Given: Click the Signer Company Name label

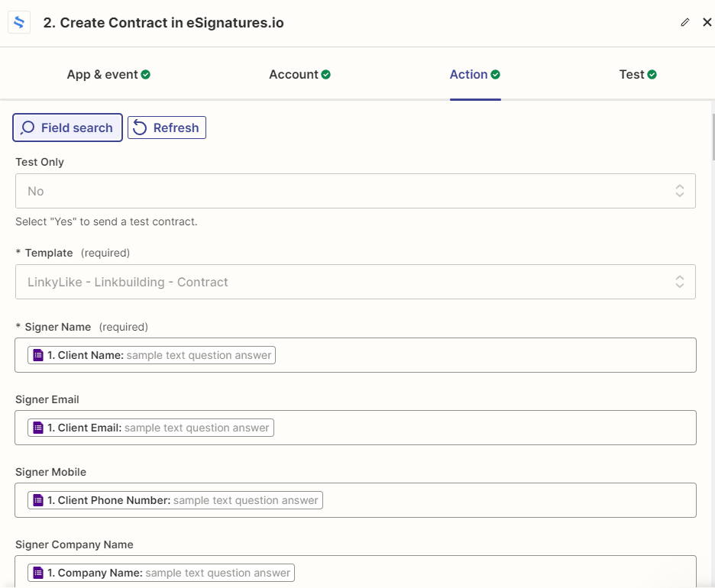Looking at the screenshot, I should coord(74,544).
